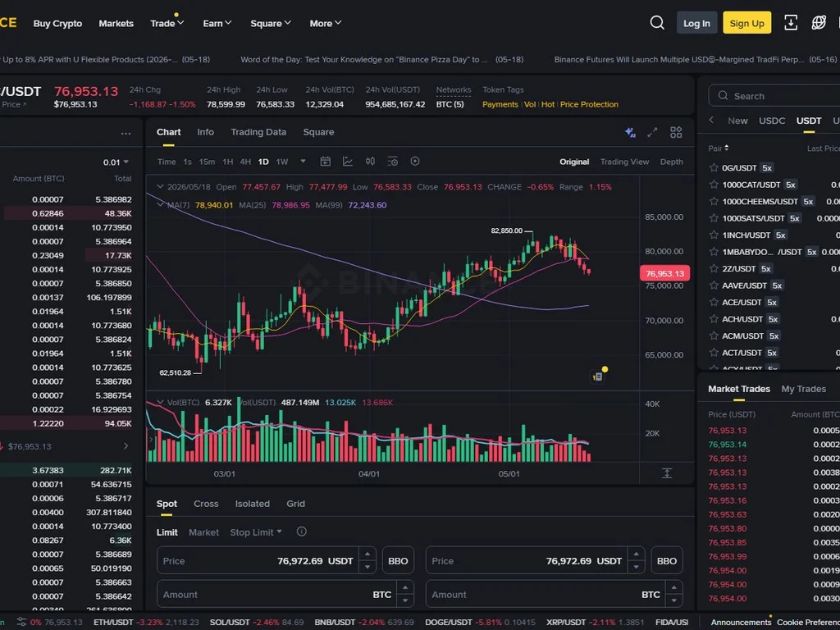Favorite the 1INCH/USDT pair star

[714, 235]
